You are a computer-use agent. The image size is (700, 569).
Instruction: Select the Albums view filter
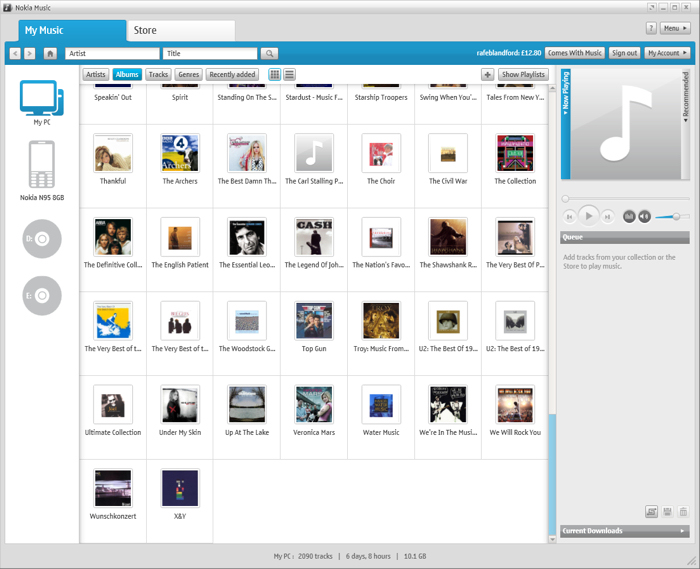pos(127,75)
